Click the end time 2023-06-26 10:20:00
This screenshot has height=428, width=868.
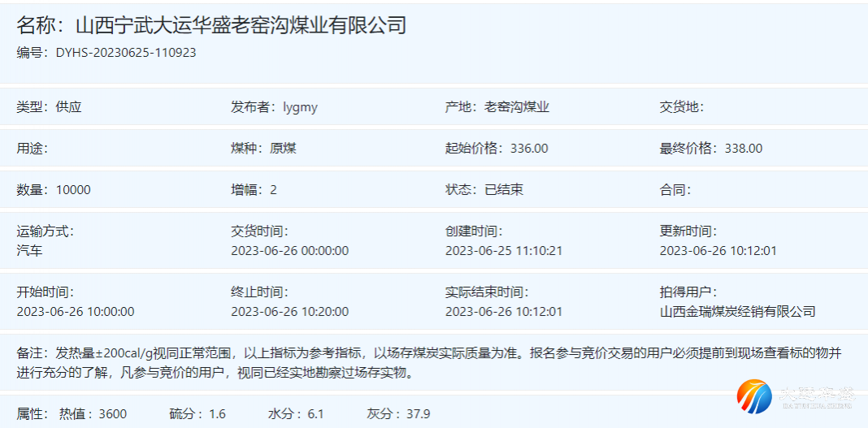pyautogui.click(x=289, y=312)
